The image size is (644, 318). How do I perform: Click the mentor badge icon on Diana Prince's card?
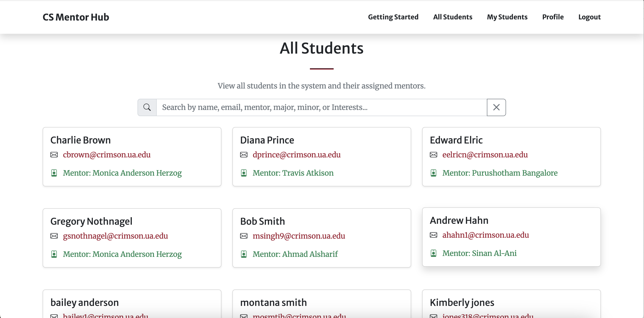pyautogui.click(x=244, y=173)
